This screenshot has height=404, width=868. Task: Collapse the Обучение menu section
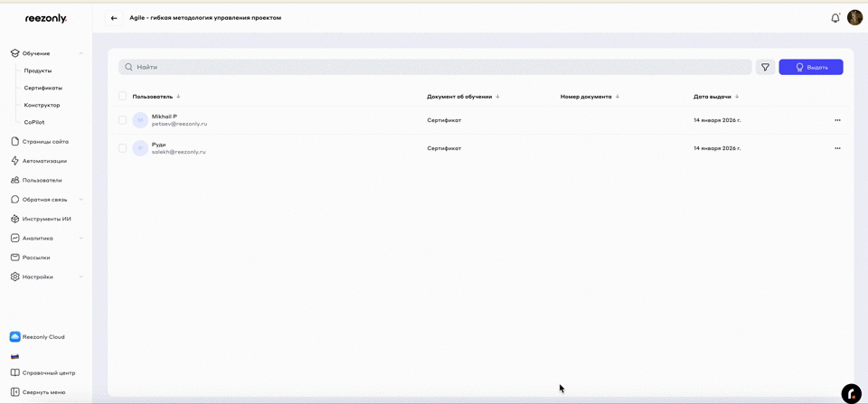[81, 53]
